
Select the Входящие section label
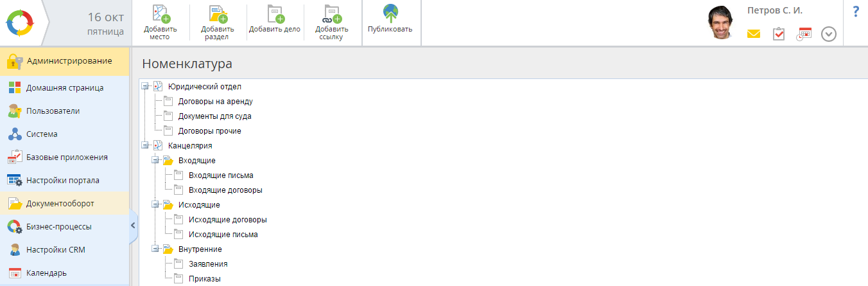pyautogui.click(x=196, y=160)
